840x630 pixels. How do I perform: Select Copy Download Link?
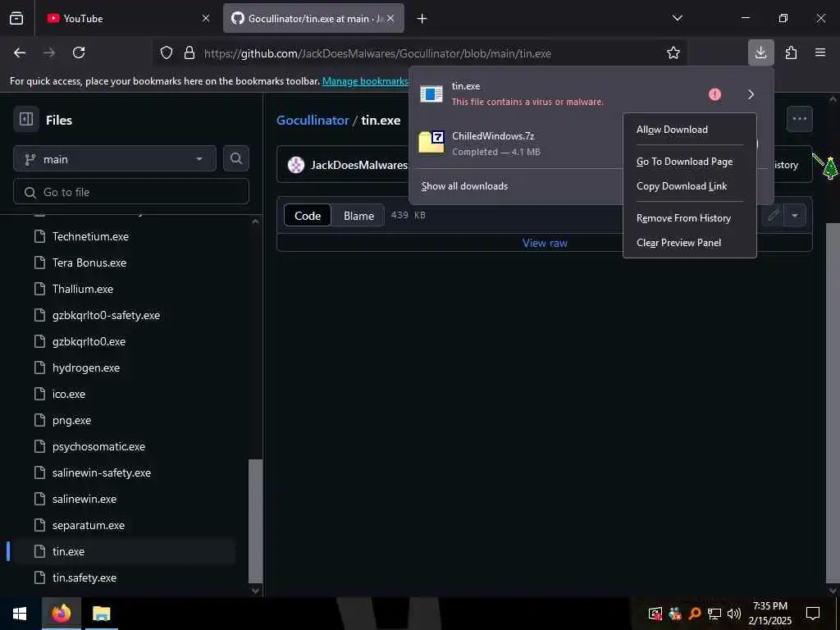click(682, 186)
